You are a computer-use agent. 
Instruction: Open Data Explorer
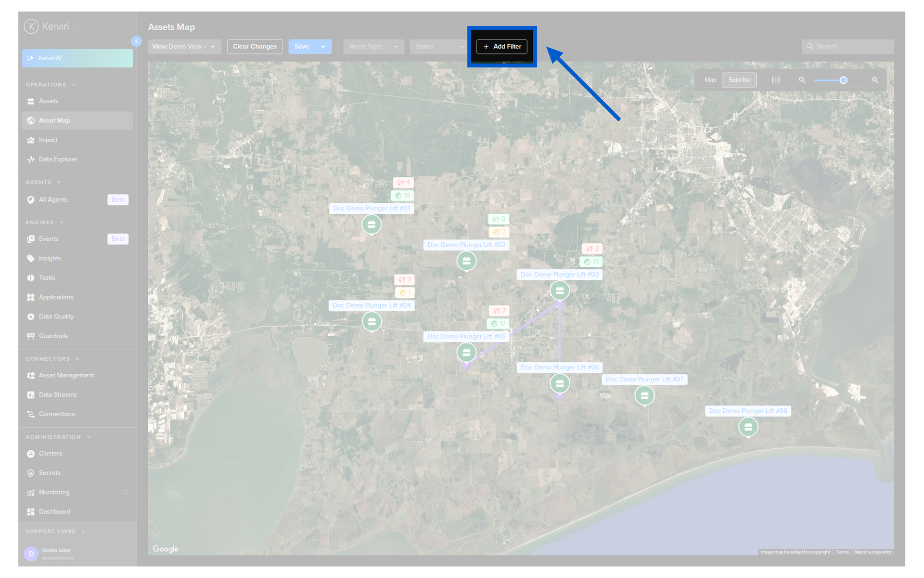click(77, 159)
